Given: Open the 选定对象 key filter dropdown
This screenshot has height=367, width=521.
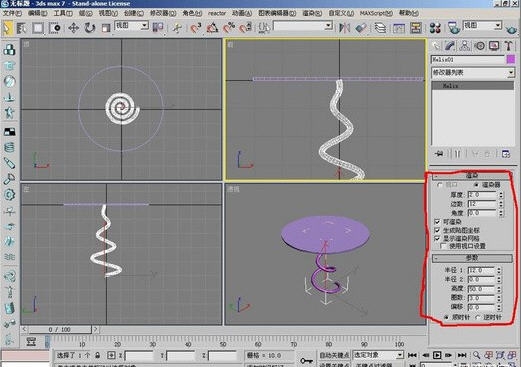Looking at the screenshot, I should tap(378, 355).
